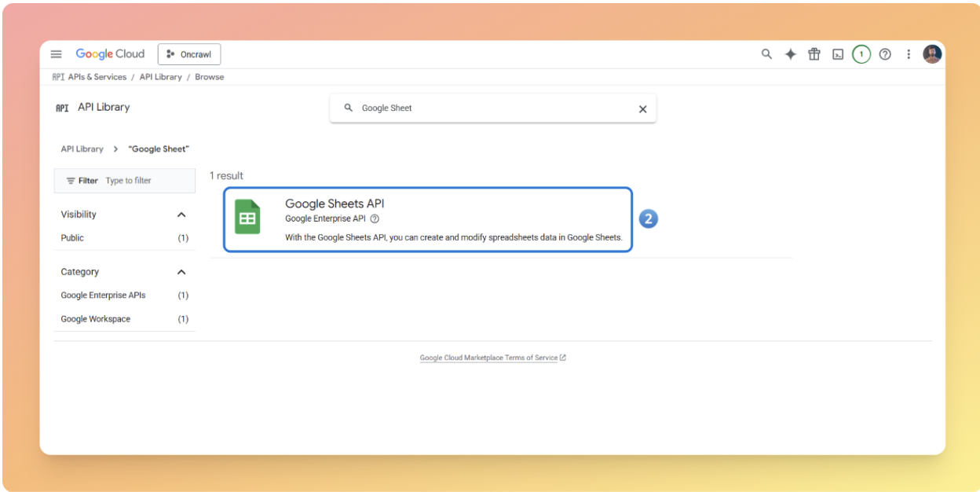Collapse the Visibility filter section
Screen dimensions: 980x492
point(181,214)
